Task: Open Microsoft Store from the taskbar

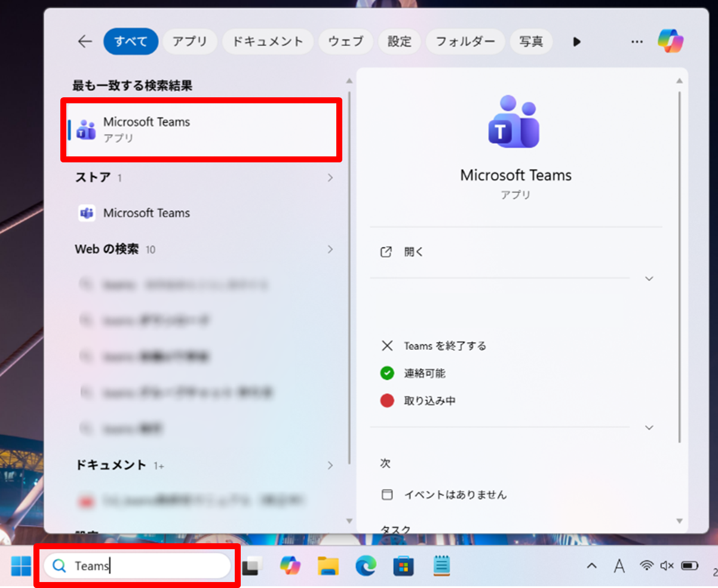Action: [x=403, y=565]
